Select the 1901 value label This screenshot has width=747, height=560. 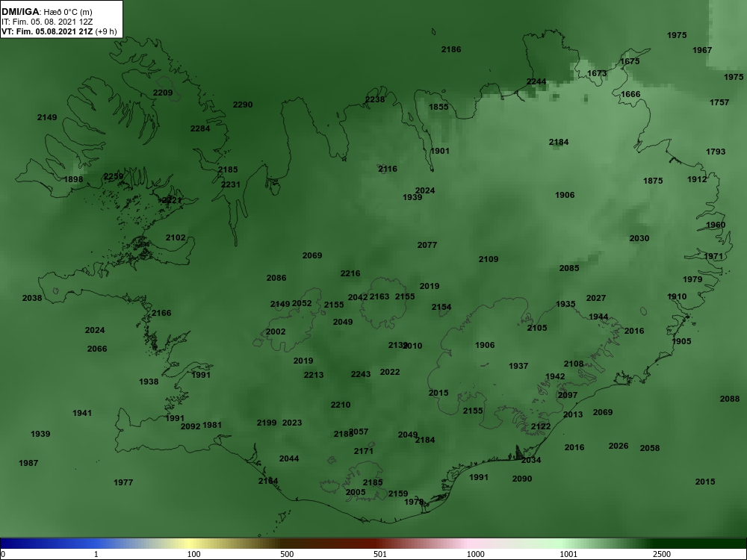point(440,151)
